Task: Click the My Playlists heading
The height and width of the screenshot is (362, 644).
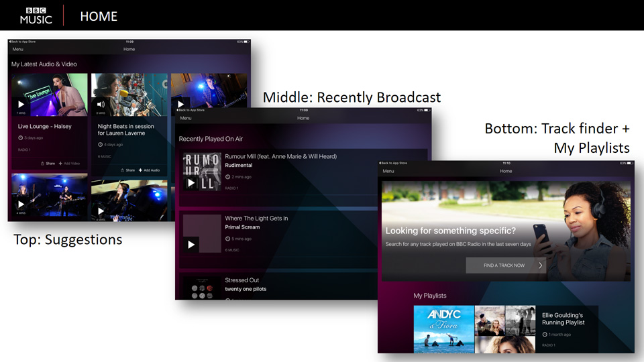Action: click(x=430, y=296)
